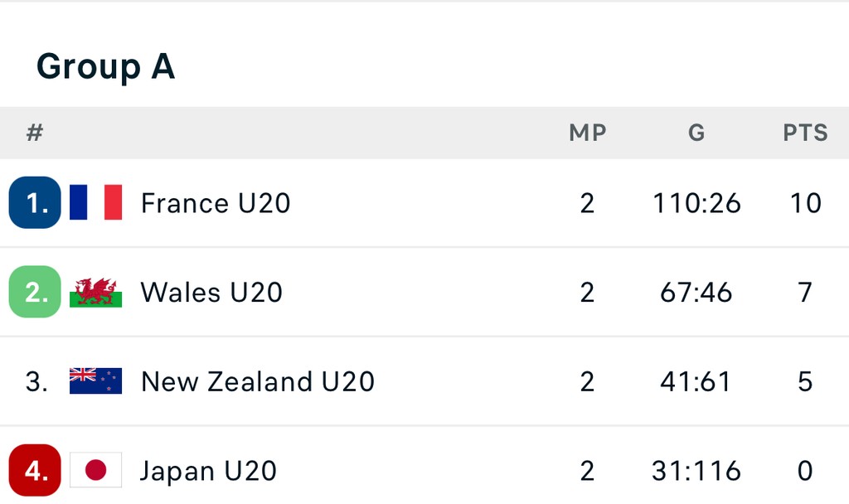Open Wales U20 team page
The image size is (849, 504).
point(211,293)
